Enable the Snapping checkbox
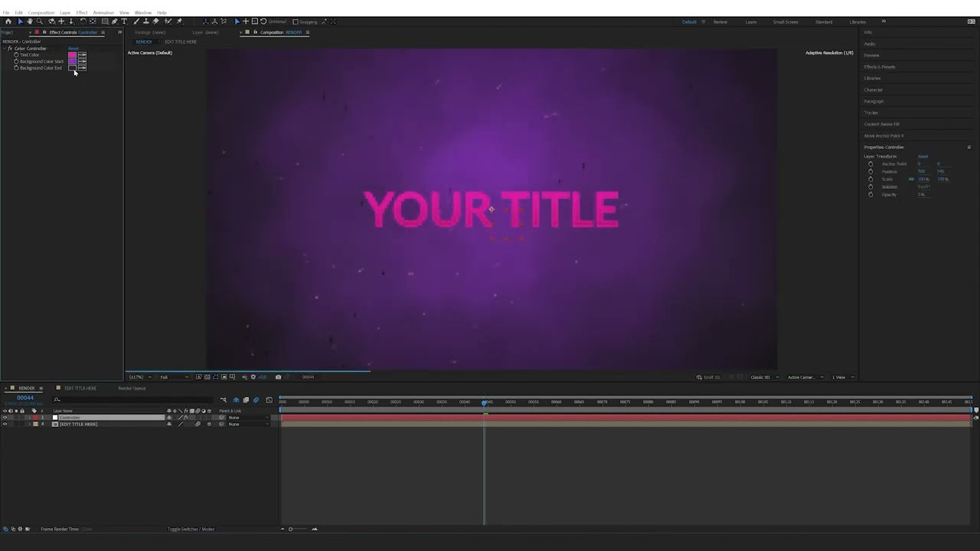 [296, 21]
